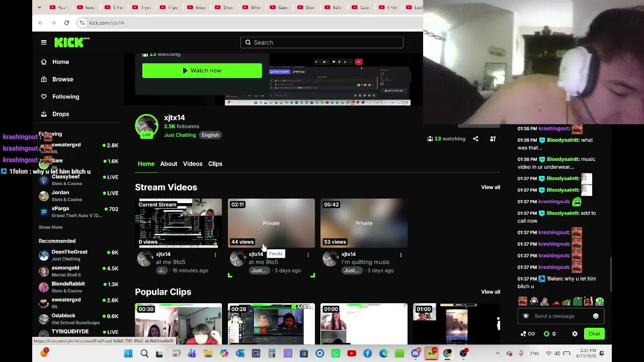Click the browser address bar

click(x=249, y=23)
